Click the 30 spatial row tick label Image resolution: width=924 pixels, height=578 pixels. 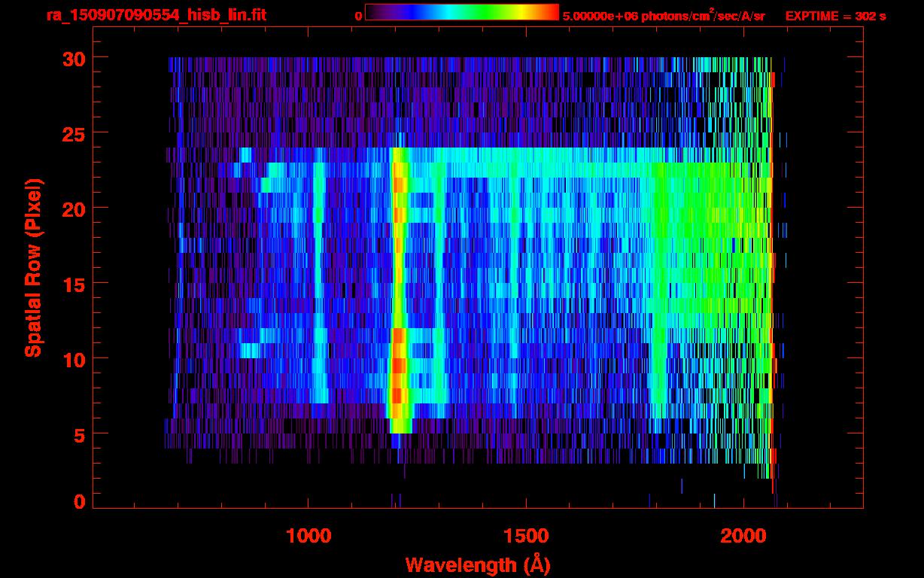tap(73, 58)
